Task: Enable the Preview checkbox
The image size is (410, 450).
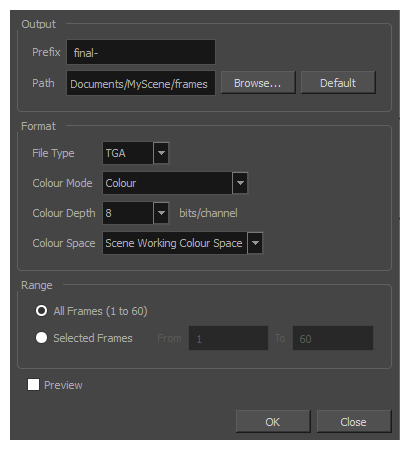Action: [33, 385]
